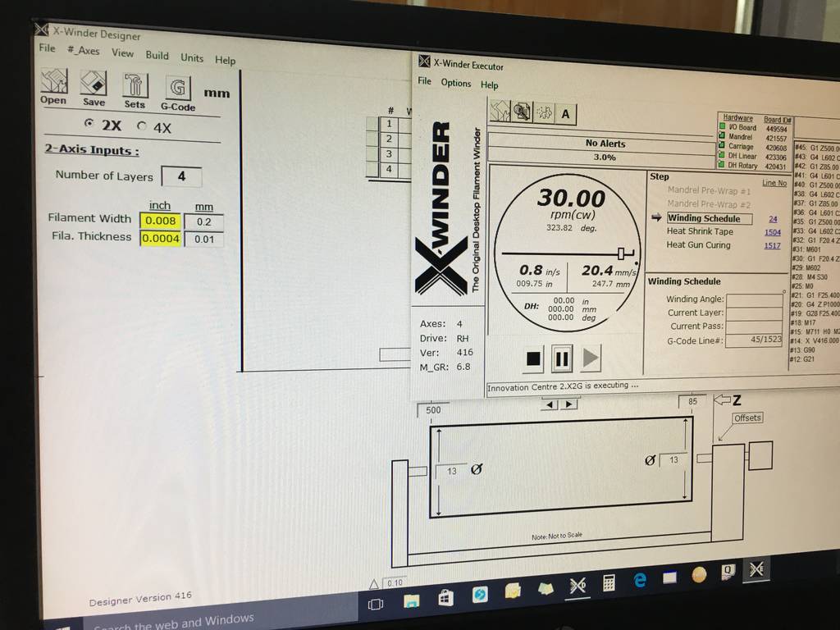Click the Winding Angle field
Screen dimensions: 840x630
pyautogui.click(x=755, y=300)
